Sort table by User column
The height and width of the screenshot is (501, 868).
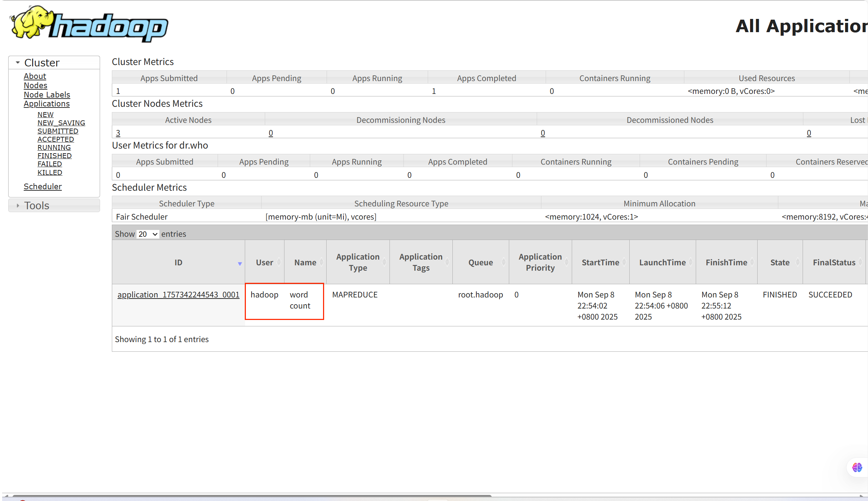(x=264, y=262)
